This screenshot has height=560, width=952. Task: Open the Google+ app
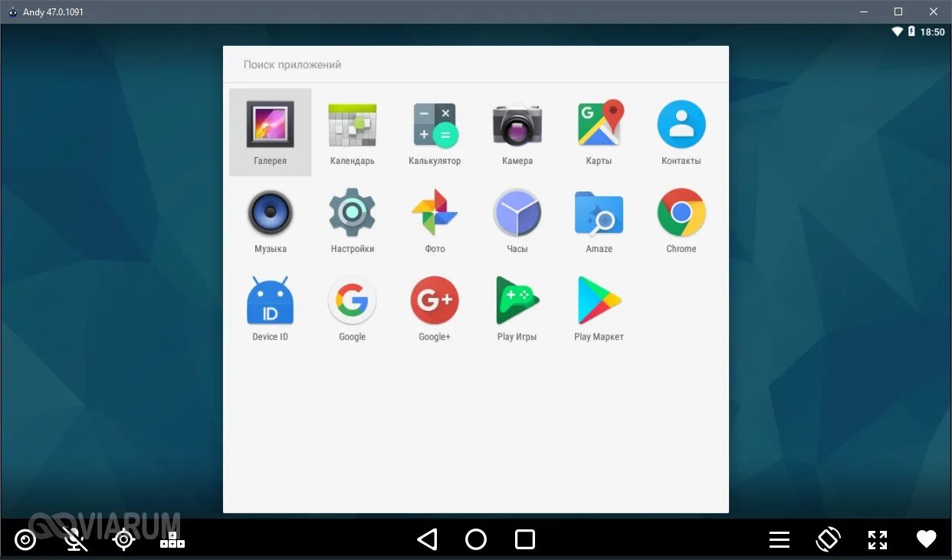click(x=435, y=308)
